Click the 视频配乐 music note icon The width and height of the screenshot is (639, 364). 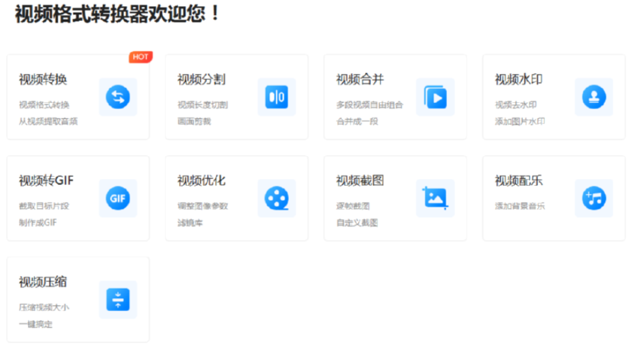pos(594,199)
